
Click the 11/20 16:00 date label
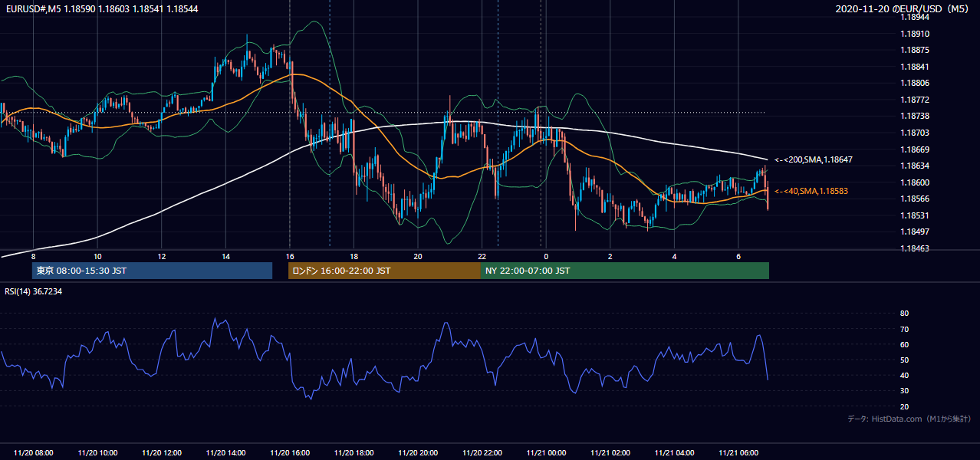click(x=290, y=453)
